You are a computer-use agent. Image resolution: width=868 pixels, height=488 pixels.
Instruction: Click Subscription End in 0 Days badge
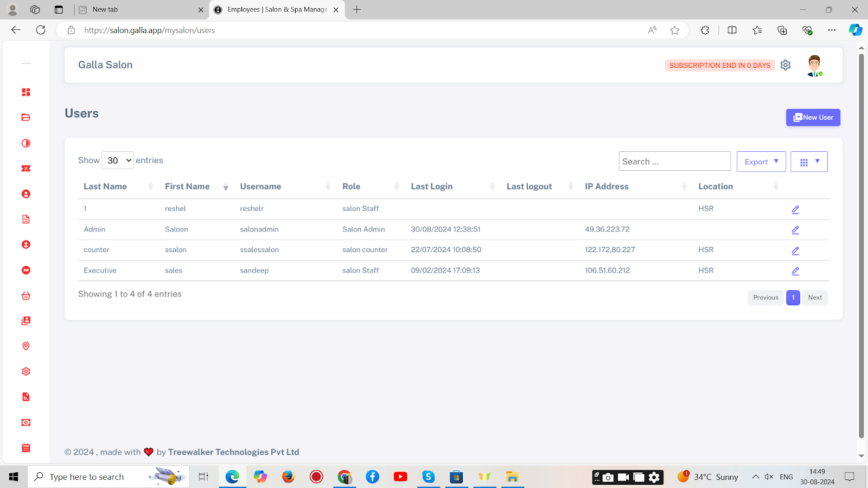click(720, 66)
